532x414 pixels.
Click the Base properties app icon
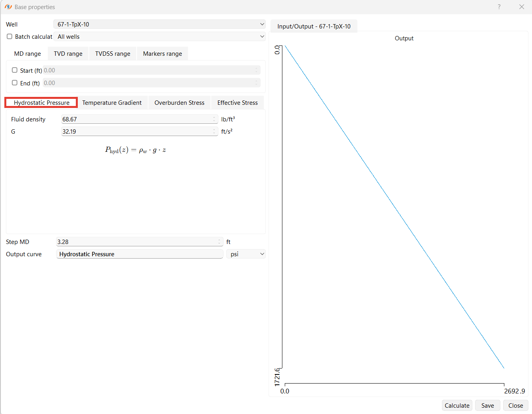(8, 7)
